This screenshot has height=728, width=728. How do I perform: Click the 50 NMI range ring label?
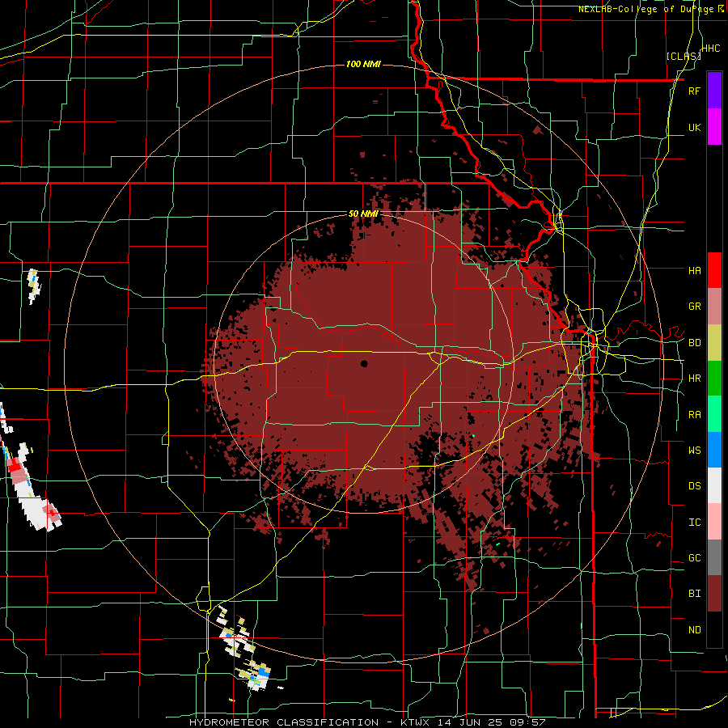click(363, 214)
